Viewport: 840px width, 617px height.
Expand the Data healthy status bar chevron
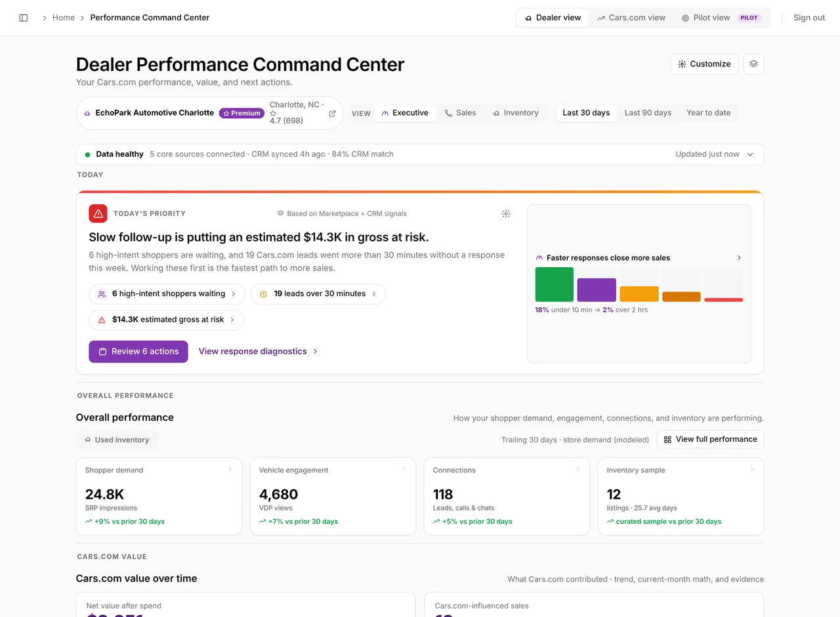751,154
